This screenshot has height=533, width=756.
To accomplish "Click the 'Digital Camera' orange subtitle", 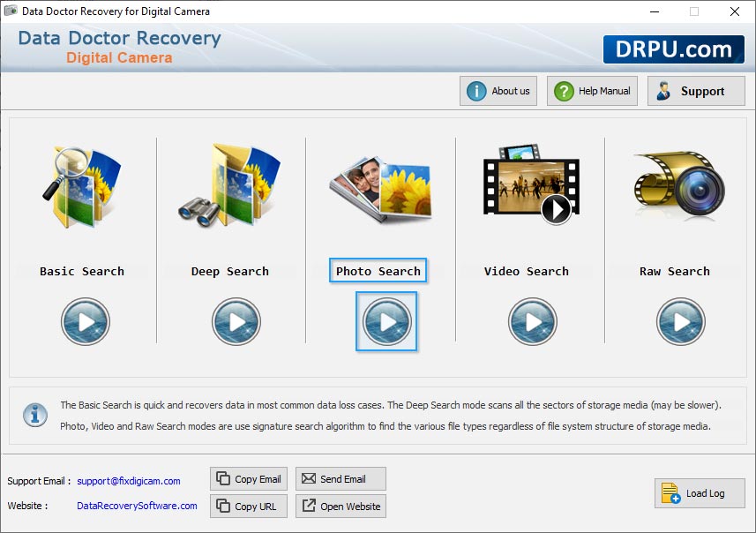I will [x=119, y=58].
